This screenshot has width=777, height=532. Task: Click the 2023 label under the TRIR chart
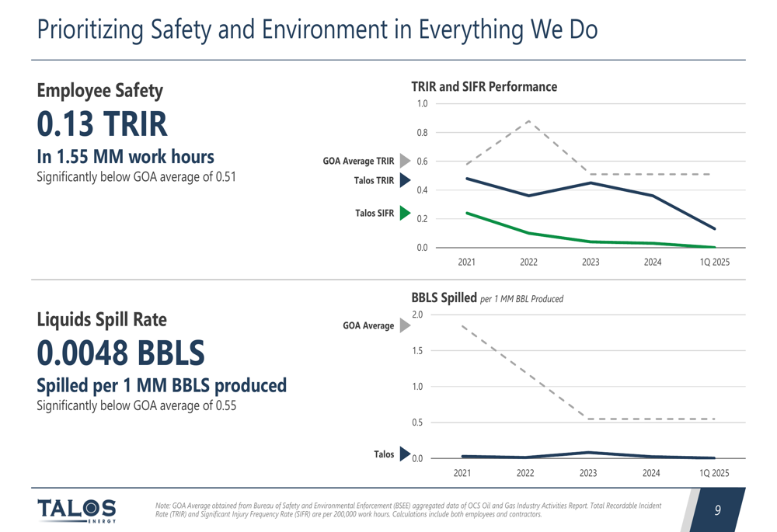coord(591,262)
